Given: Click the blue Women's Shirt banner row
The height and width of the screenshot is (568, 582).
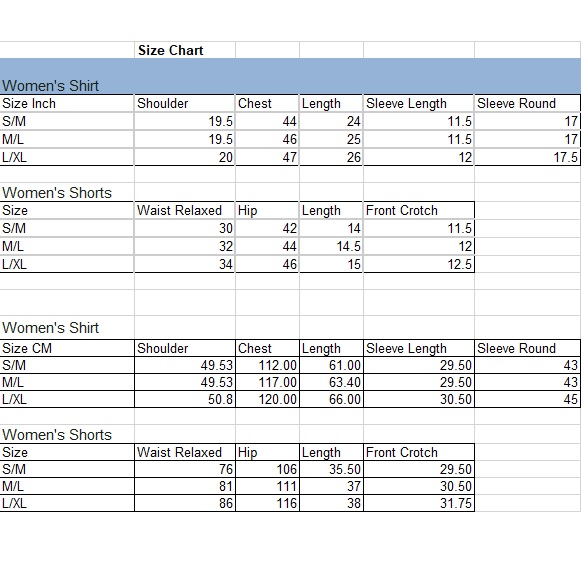Looking at the screenshot, I should point(290,76).
